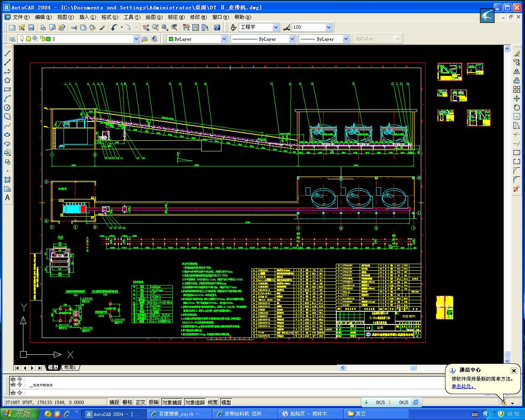Open the 绘图(D) menu
Viewport: 525px width, 420px height.
pos(154,17)
